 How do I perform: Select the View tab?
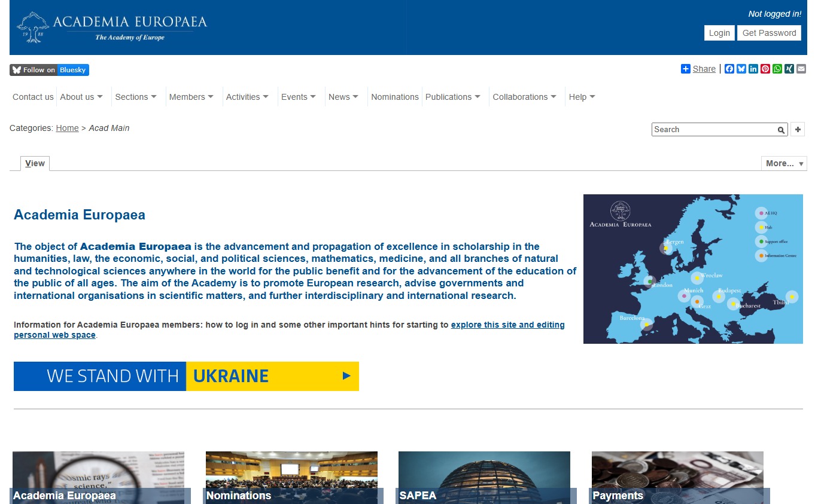(x=35, y=163)
